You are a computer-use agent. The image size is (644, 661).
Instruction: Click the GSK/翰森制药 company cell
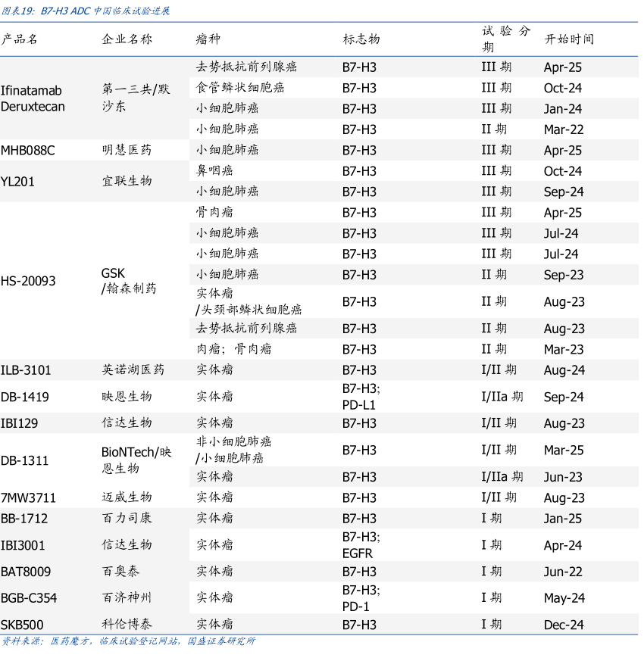coord(129,281)
